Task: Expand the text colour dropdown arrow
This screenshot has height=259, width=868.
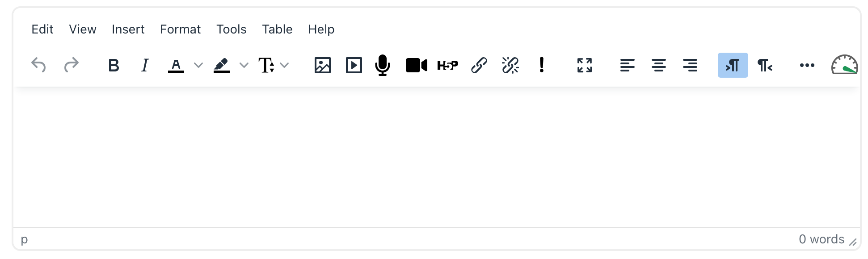Action: 198,65
